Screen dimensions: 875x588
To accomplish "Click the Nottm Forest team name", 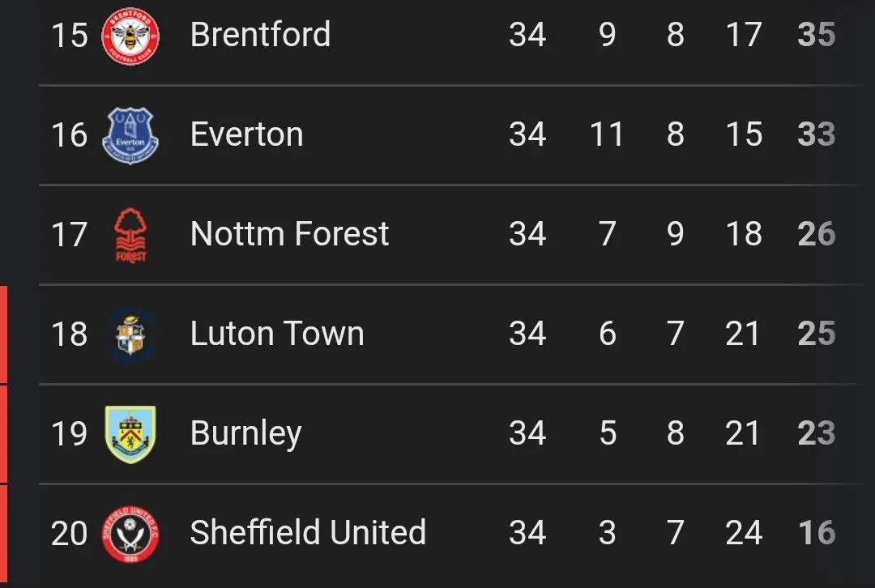I will (x=289, y=234).
